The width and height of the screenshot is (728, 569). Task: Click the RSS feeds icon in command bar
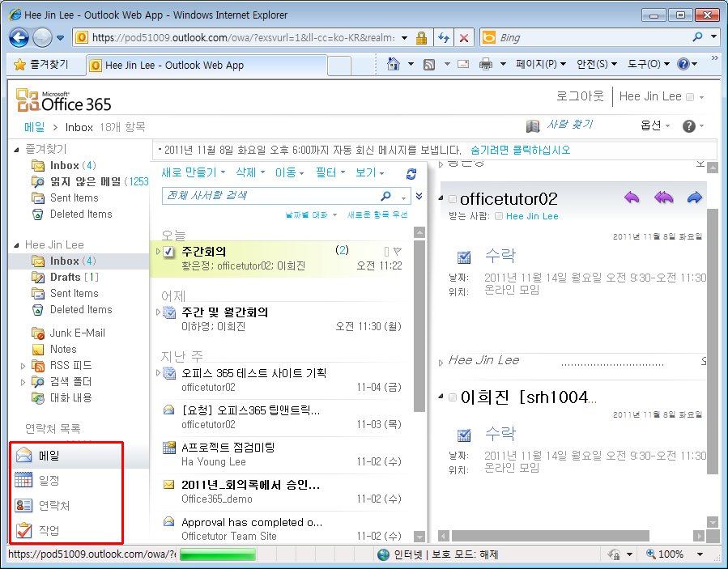pos(429,65)
